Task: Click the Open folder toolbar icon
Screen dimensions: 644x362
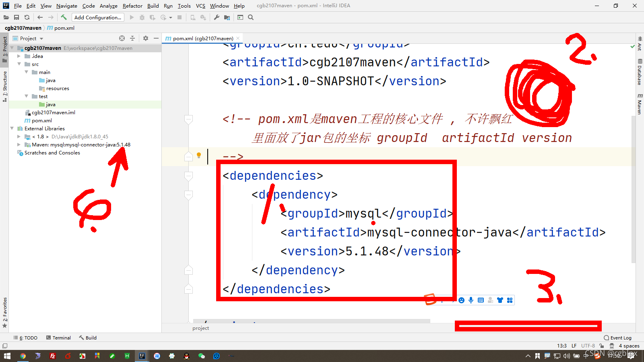Action: point(6,17)
